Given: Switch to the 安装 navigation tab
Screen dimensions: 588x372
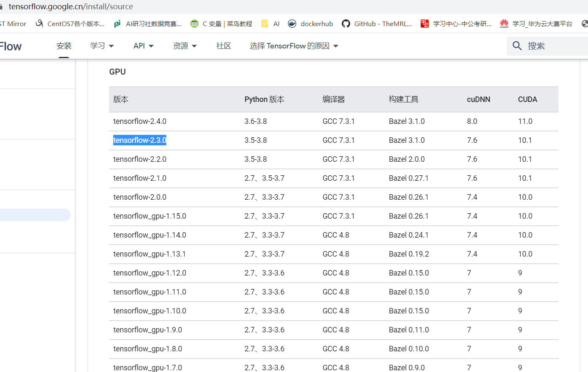Looking at the screenshot, I should click(x=64, y=45).
